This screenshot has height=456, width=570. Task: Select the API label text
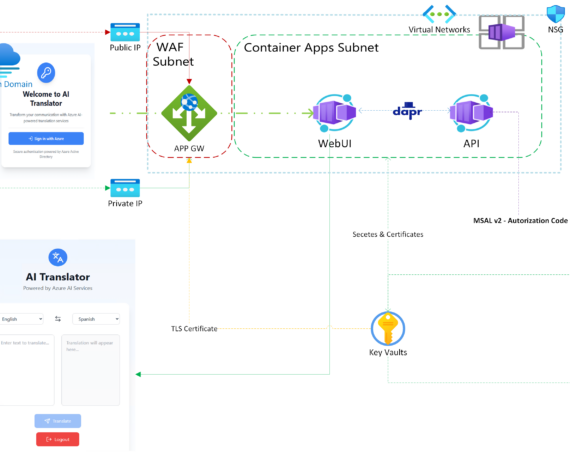pyautogui.click(x=471, y=143)
